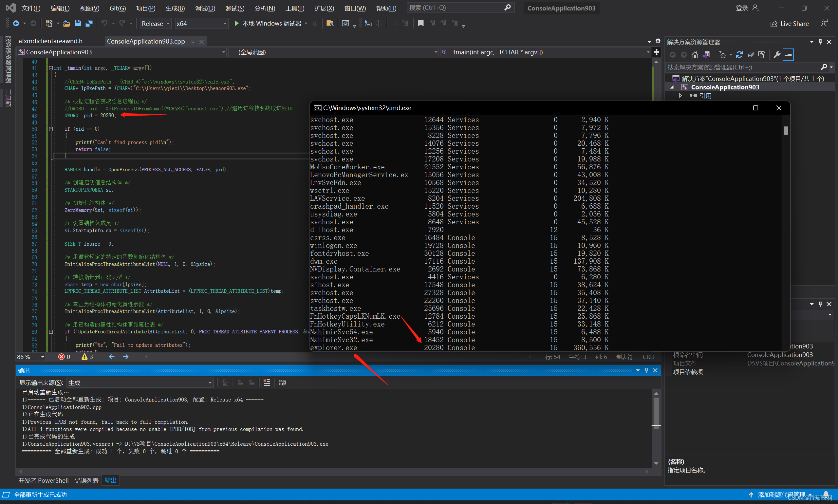The width and height of the screenshot is (838, 504).
Task: Expand the 引用 references node
Action: pyautogui.click(x=680, y=96)
